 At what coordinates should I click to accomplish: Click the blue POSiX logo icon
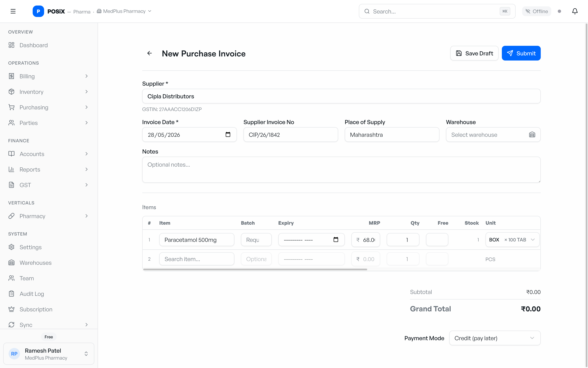pyautogui.click(x=38, y=11)
